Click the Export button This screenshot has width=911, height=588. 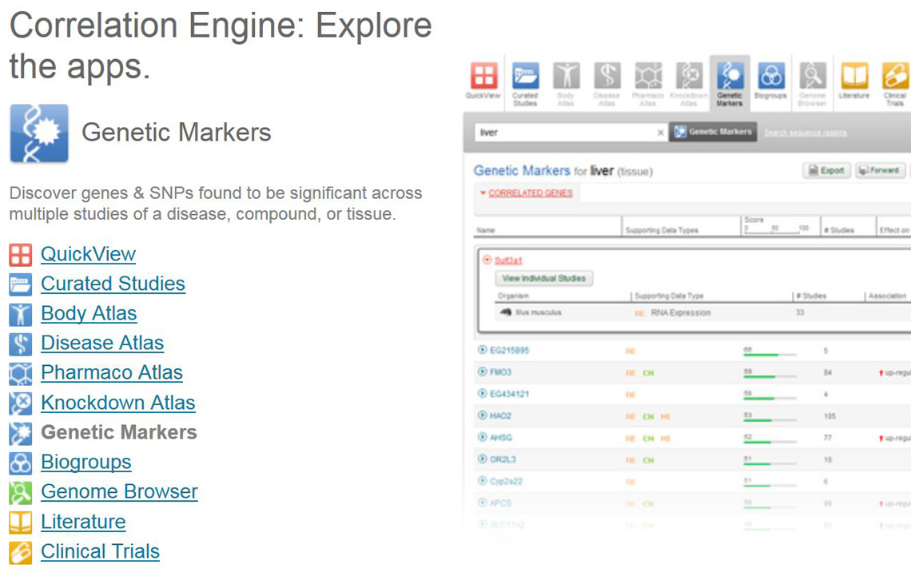(826, 170)
